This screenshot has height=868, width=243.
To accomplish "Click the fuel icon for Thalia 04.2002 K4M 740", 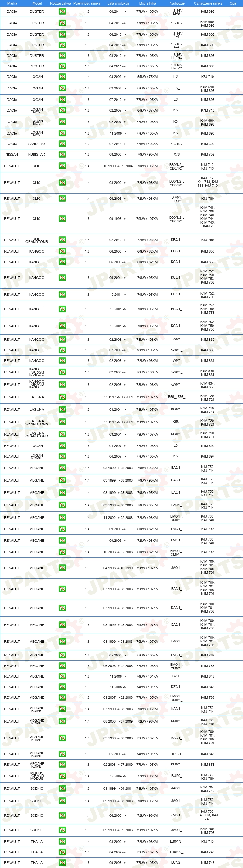I will pyautogui.click(x=62, y=852).
